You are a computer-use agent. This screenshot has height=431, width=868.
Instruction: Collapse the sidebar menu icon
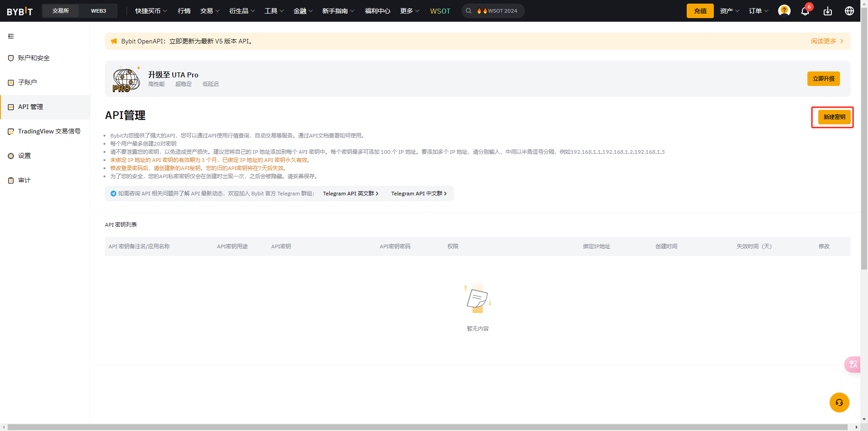[x=11, y=36]
